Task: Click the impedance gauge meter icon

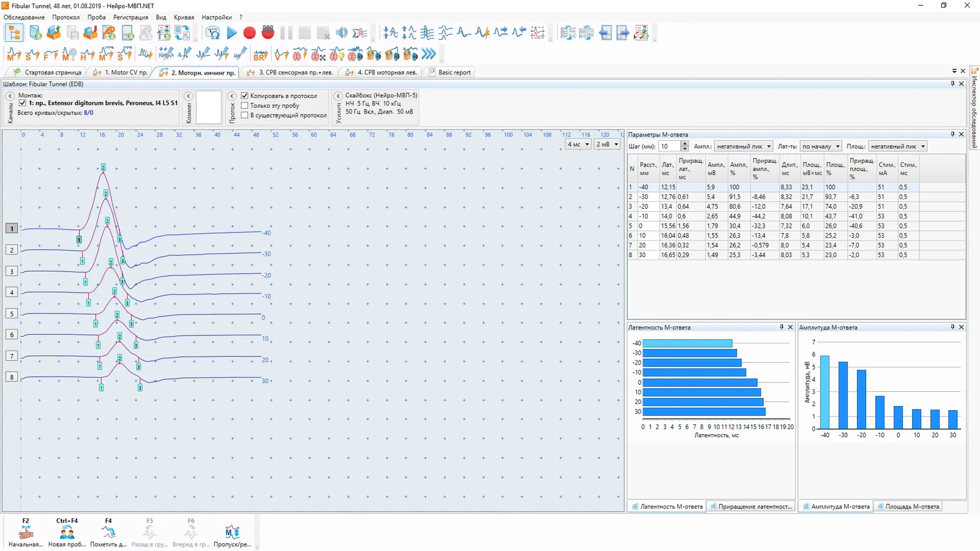Action: [213, 33]
